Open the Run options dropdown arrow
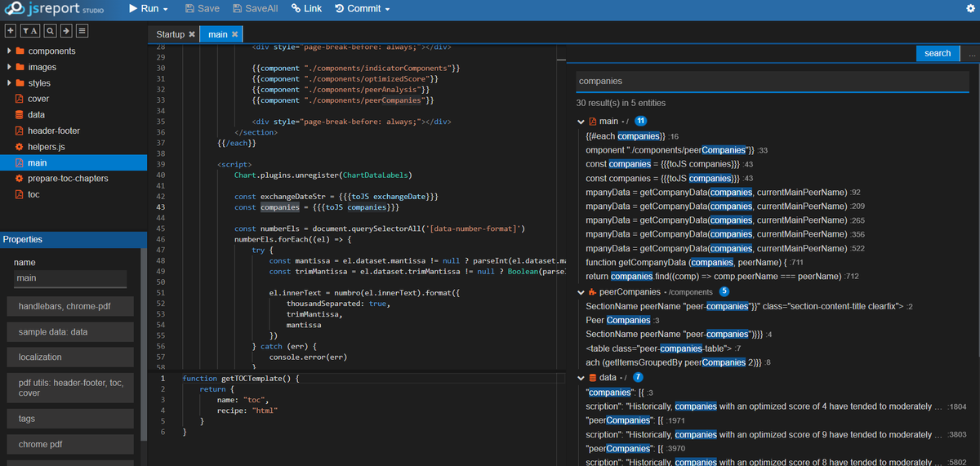 (166, 9)
